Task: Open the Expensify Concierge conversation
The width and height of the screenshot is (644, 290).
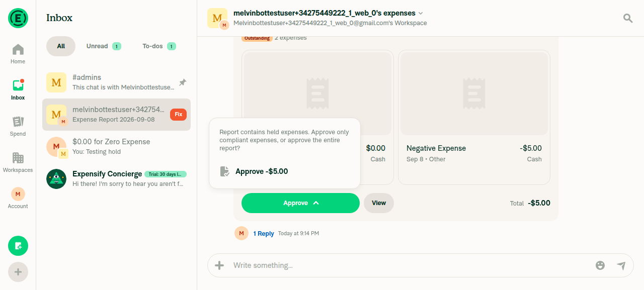Action: pyautogui.click(x=117, y=179)
